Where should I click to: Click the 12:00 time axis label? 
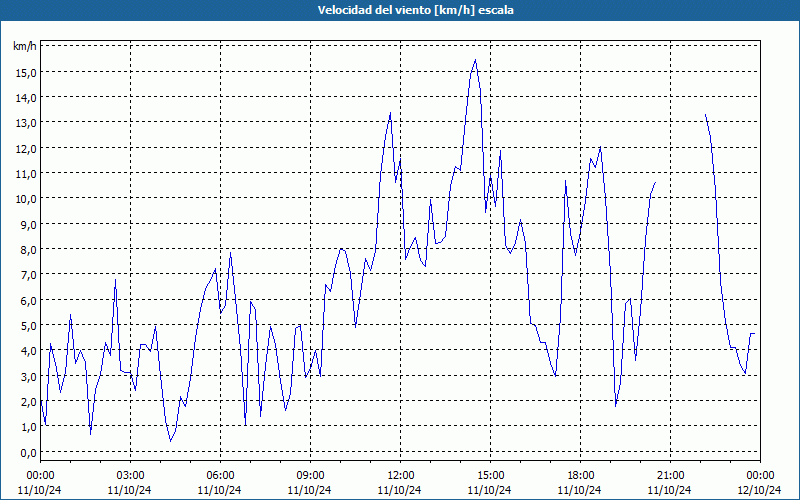[401, 476]
